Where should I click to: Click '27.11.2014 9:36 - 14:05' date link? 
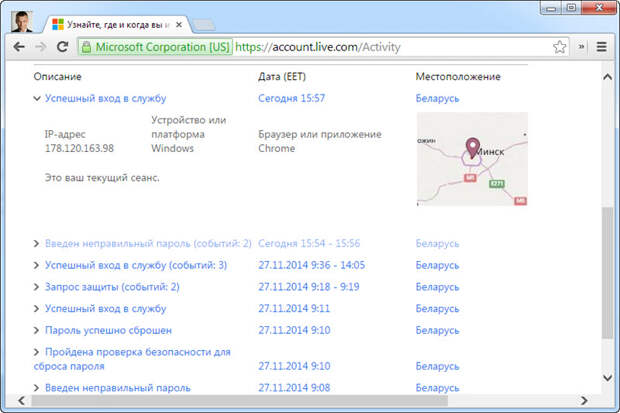[x=312, y=265]
